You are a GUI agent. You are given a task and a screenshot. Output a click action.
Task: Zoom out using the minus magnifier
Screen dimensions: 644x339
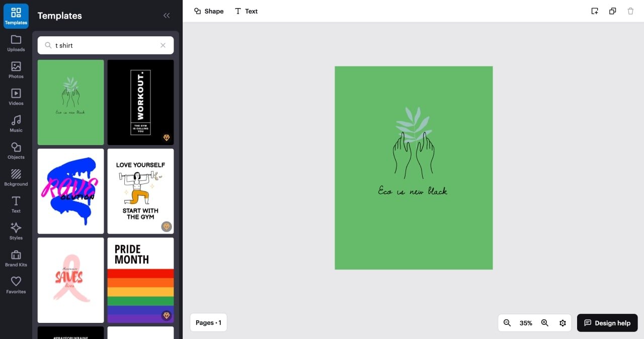(x=507, y=323)
